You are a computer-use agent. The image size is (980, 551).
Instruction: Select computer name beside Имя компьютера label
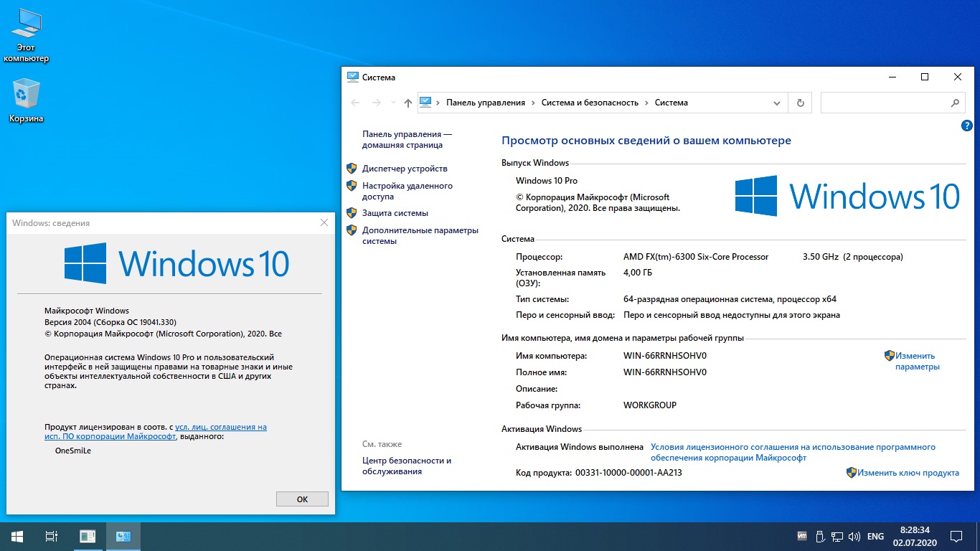(665, 356)
